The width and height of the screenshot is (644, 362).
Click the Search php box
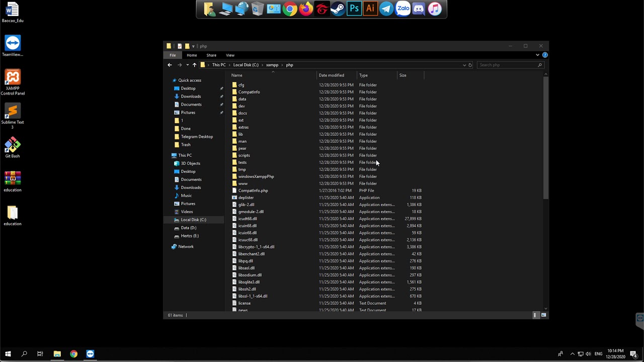pos(510,65)
